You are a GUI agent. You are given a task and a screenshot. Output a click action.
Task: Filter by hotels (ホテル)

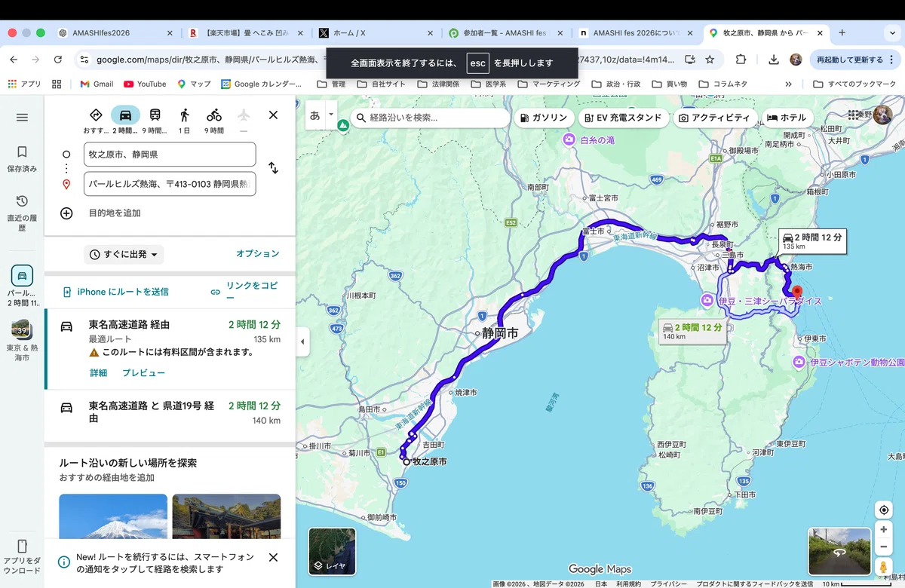tap(787, 118)
